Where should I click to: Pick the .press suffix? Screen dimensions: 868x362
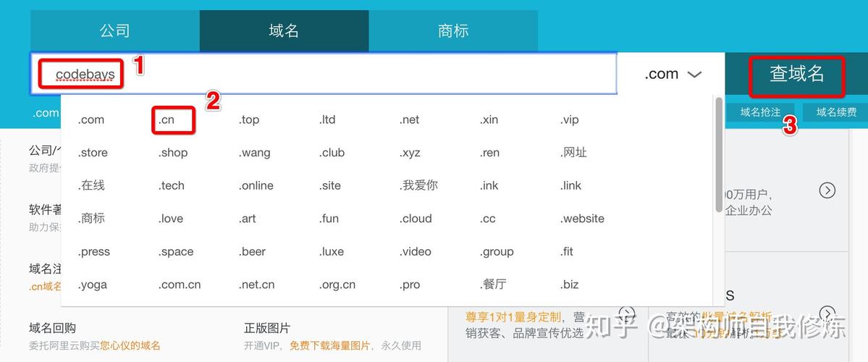click(93, 252)
